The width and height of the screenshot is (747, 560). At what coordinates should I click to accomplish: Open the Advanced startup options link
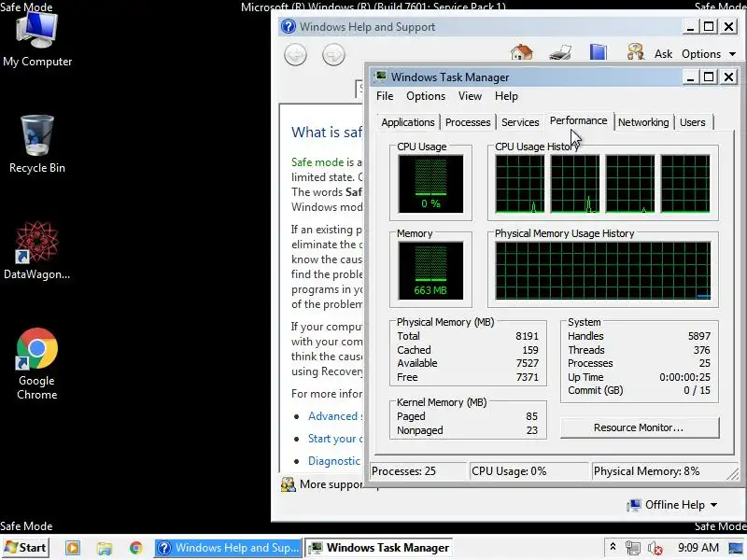point(335,416)
